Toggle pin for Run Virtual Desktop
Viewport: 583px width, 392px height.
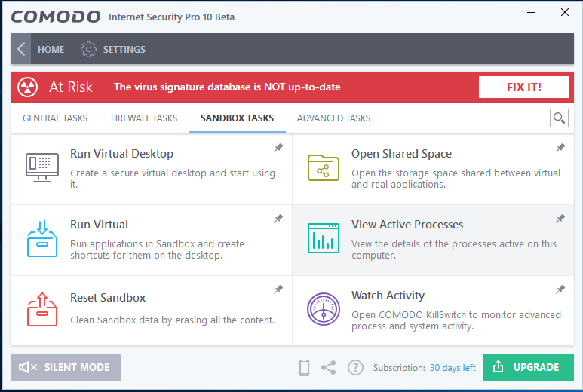tap(278, 148)
